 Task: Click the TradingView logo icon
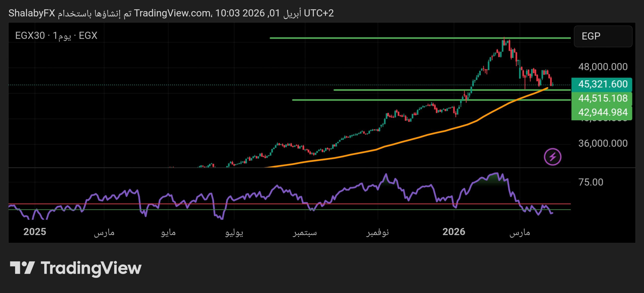tap(22, 268)
